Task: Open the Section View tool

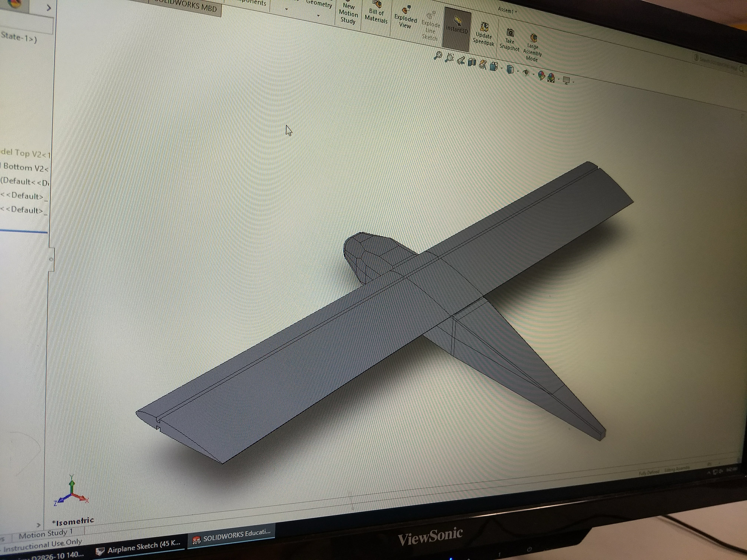Action: coord(472,62)
